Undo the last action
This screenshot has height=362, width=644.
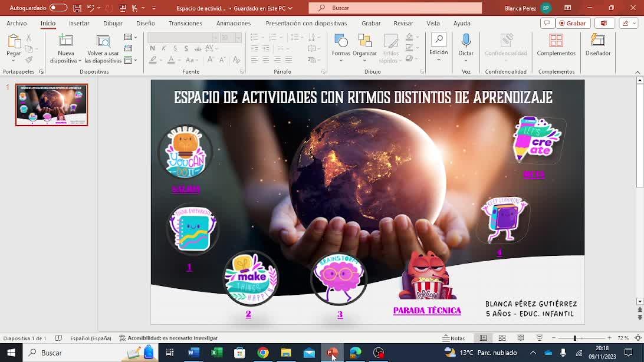(91, 8)
